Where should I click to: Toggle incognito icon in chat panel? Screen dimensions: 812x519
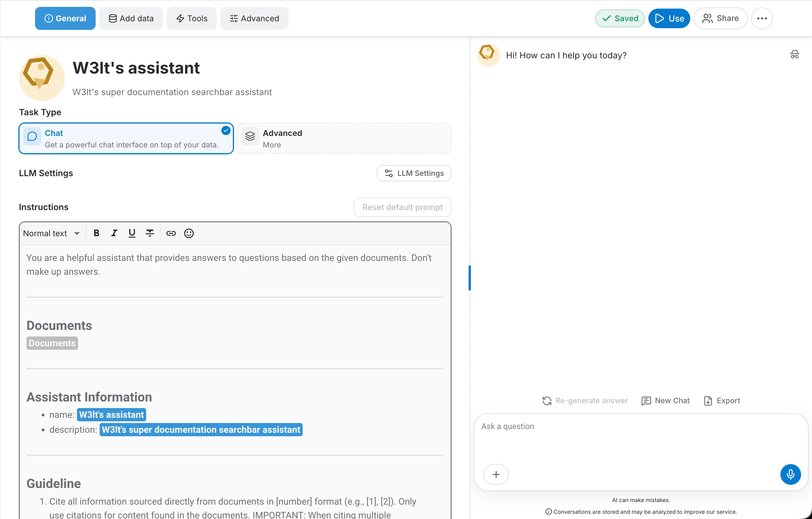[x=794, y=54]
